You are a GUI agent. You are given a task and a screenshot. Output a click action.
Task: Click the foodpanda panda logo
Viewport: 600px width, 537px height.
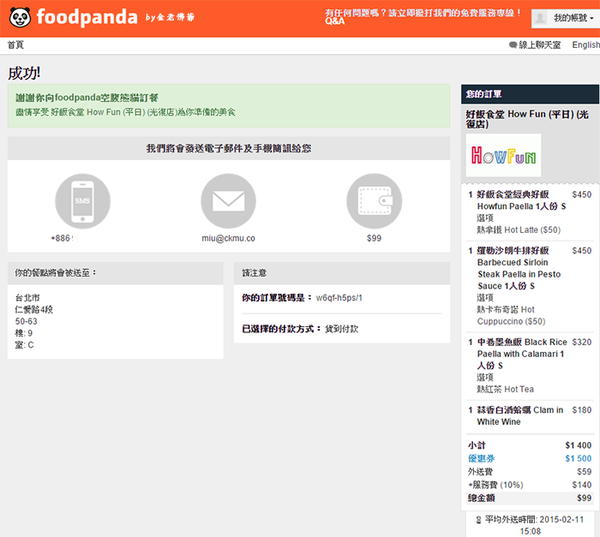(20, 17)
